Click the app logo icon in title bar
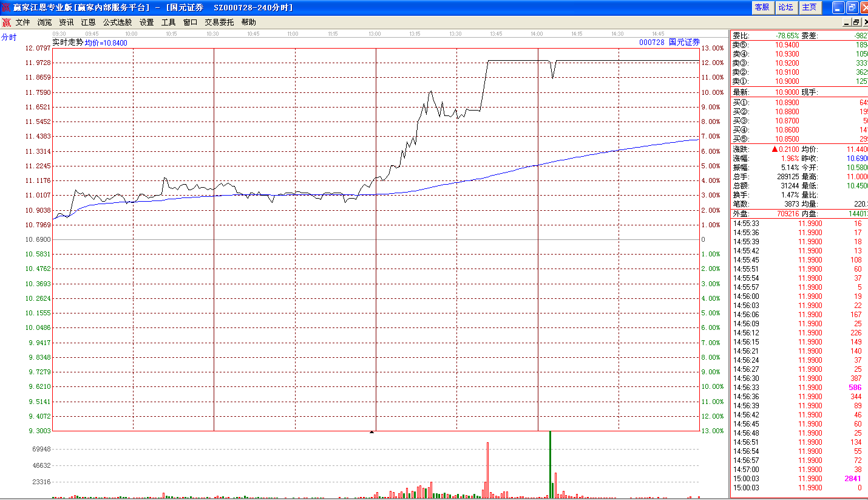This screenshot has width=868, height=500. point(6,7)
